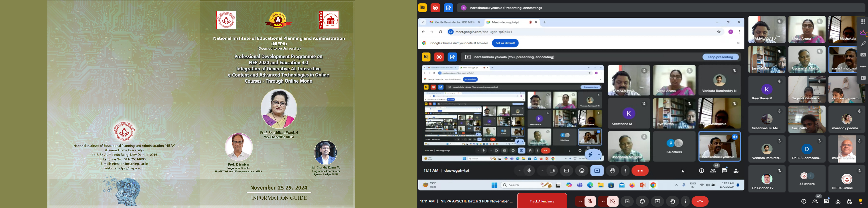Image resolution: width=868 pixels, height=208 pixels.
Task: Bookmark this page with star icon
Action: 719,32
